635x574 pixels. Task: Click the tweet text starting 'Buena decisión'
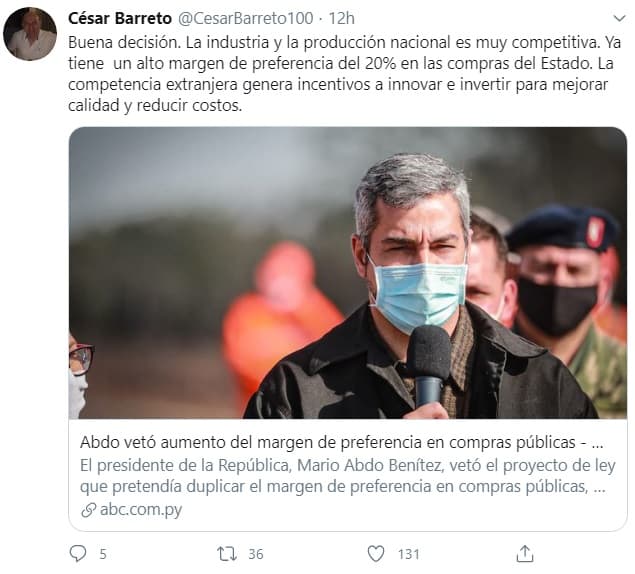pyautogui.click(x=344, y=74)
